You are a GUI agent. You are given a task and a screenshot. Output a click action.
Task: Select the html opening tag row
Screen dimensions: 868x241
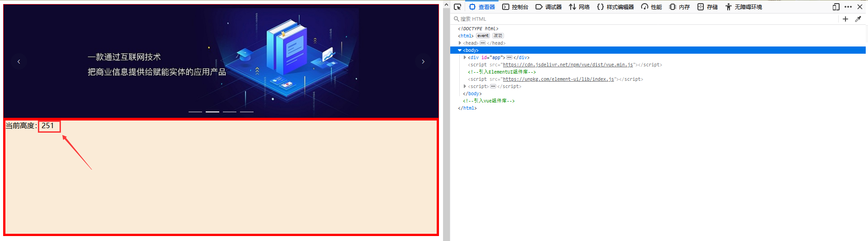tap(466, 36)
